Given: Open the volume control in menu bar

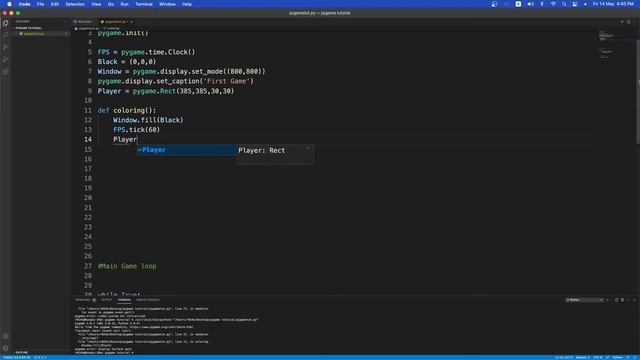Looking at the screenshot, I should pyautogui.click(x=530, y=4).
